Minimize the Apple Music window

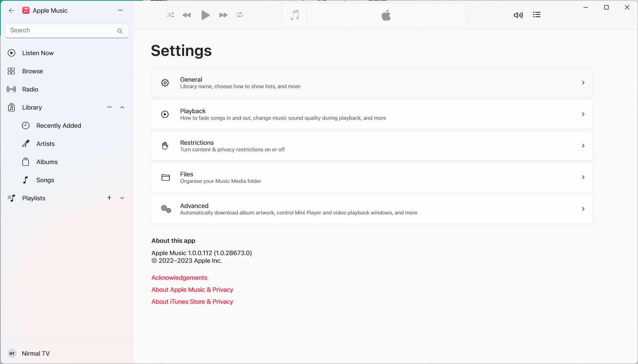(x=586, y=7)
